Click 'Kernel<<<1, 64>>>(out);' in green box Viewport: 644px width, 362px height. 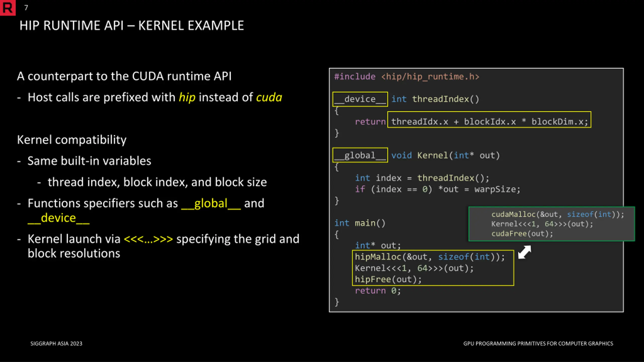tap(542, 224)
